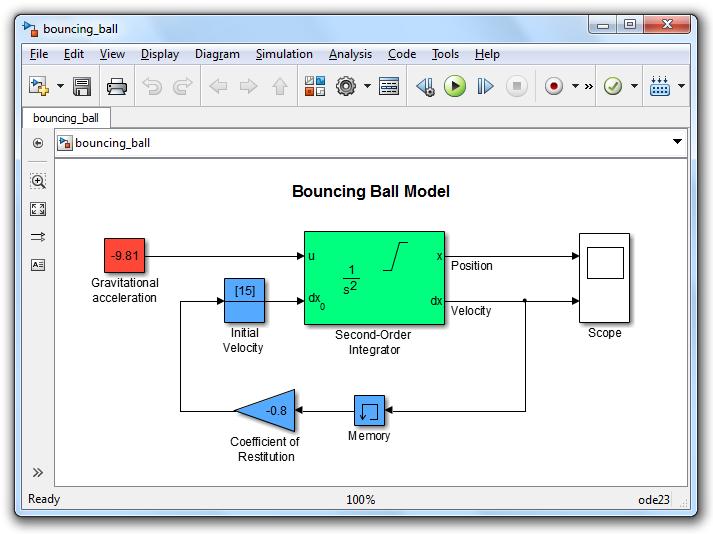Show more toolbar items via double chevron
Image resolution: width=713 pixels, height=534 pixels.
588,86
